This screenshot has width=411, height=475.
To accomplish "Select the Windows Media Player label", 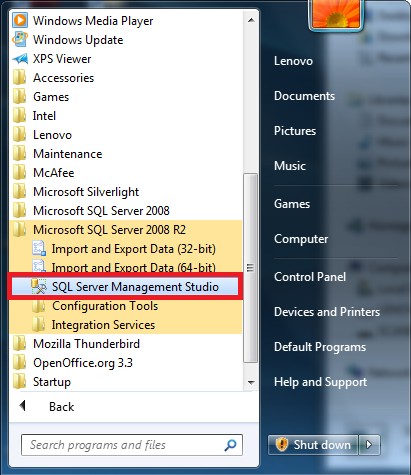I will coord(93,21).
